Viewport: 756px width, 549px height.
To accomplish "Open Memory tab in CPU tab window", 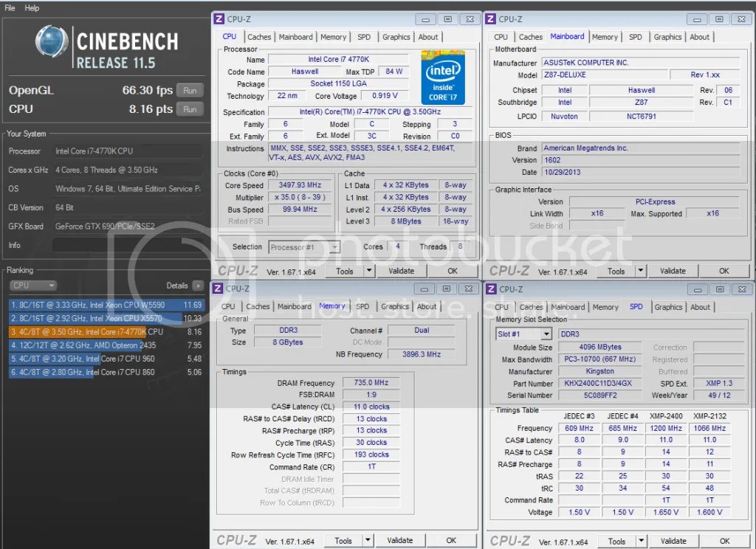I will point(333,37).
